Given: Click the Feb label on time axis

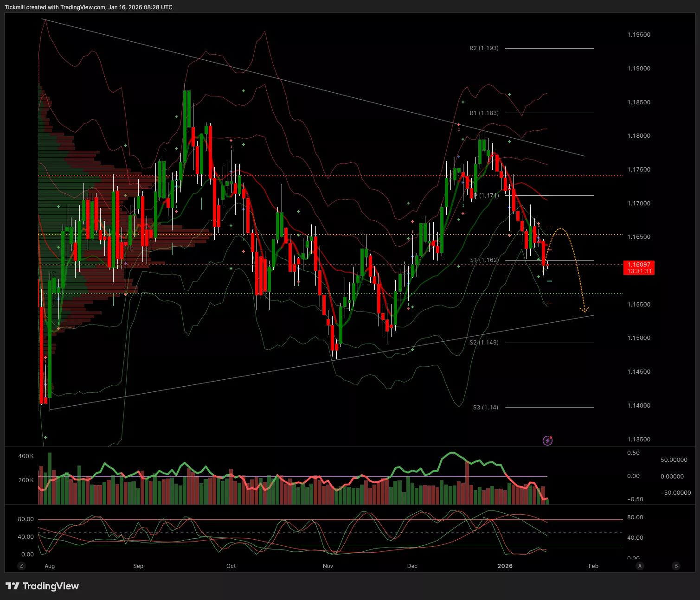Looking at the screenshot, I should [593, 566].
